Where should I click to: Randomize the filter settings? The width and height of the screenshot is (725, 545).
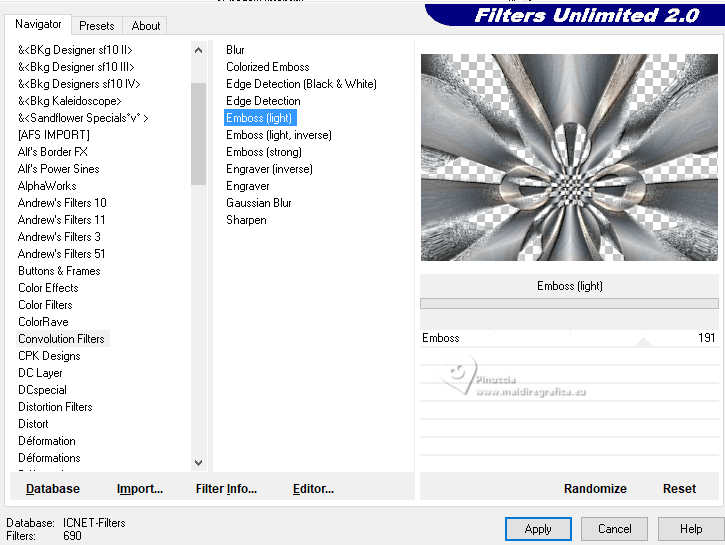[595, 489]
